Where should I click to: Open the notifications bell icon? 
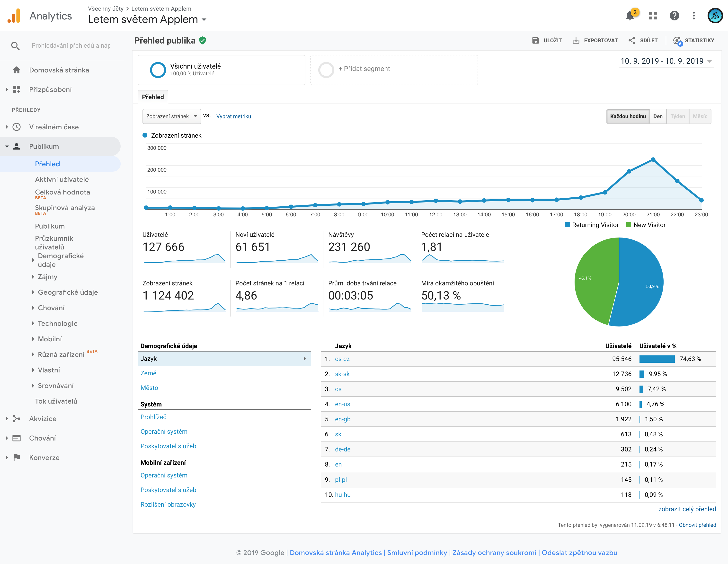pyautogui.click(x=630, y=16)
